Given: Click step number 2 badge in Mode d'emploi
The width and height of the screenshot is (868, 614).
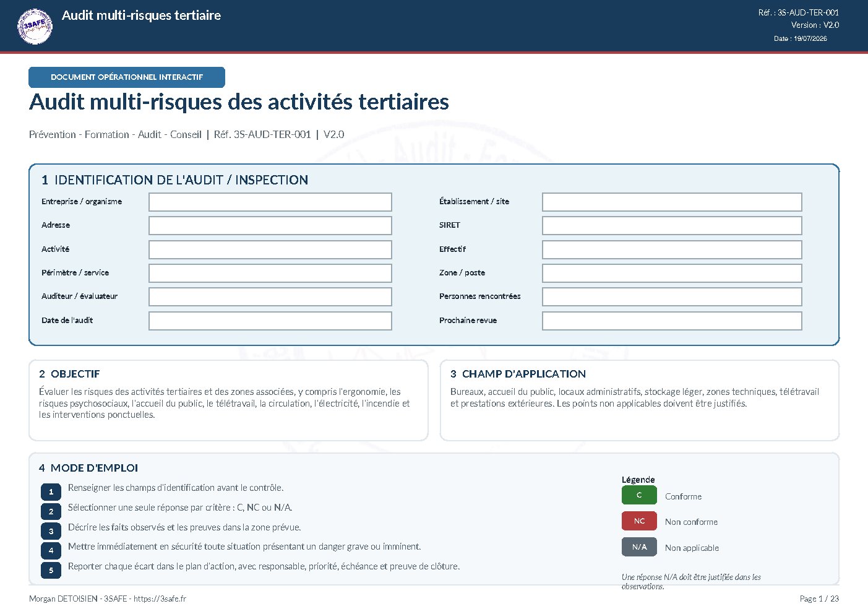Looking at the screenshot, I should pos(51,512).
